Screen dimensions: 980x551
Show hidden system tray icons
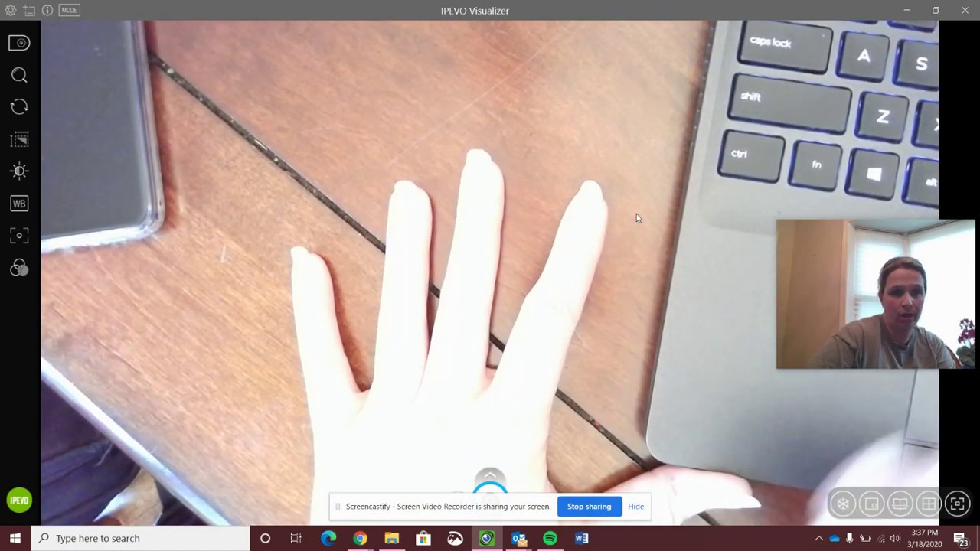818,539
